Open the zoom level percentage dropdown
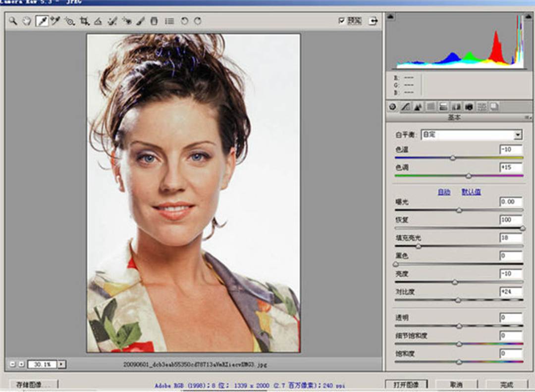535x392 pixels. (x=62, y=364)
